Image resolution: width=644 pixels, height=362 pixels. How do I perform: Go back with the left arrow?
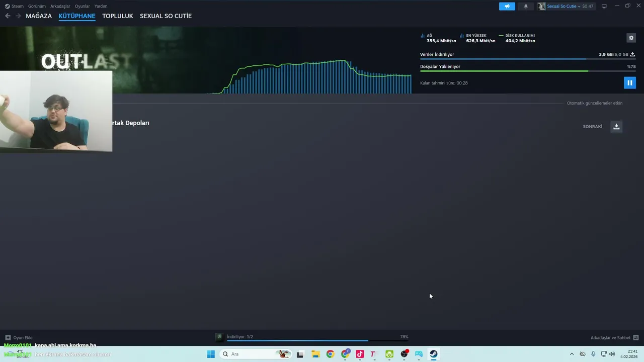pos(8,16)
